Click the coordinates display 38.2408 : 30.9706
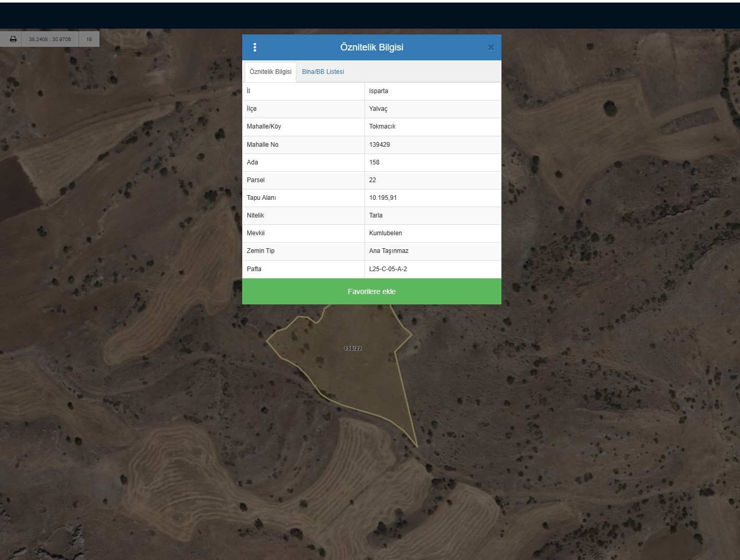Viewport: 740px width, 560px height. [x=50, y=39]
